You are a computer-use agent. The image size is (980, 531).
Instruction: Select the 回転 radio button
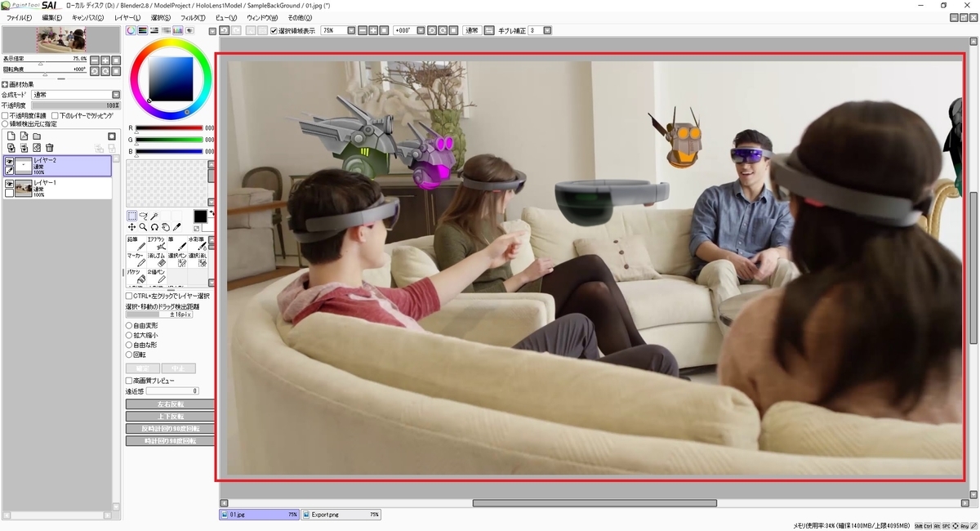(129, 355)
